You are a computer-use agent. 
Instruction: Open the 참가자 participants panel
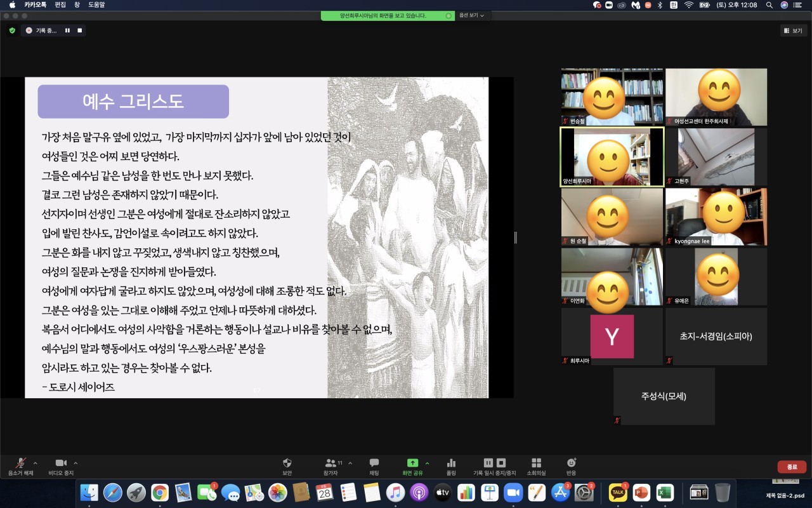[331, 464]
